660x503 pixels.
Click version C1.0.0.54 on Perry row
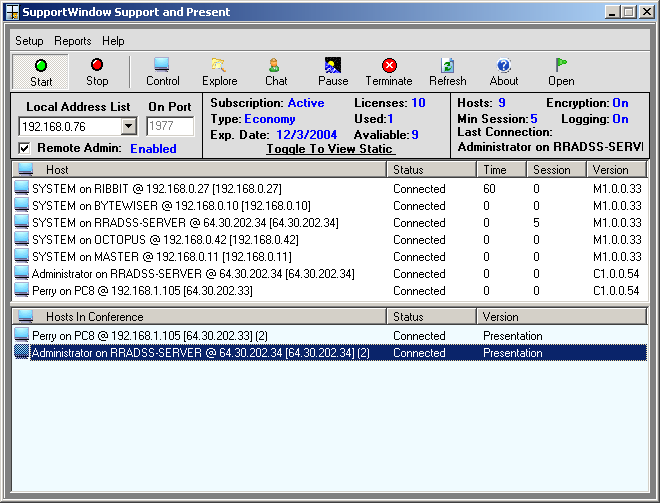(x=616, y=291)
